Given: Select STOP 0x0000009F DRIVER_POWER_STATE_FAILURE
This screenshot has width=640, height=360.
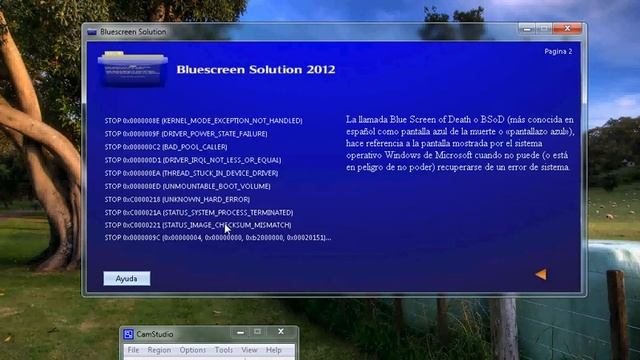Looking at the screenshot, I should 186,134.
